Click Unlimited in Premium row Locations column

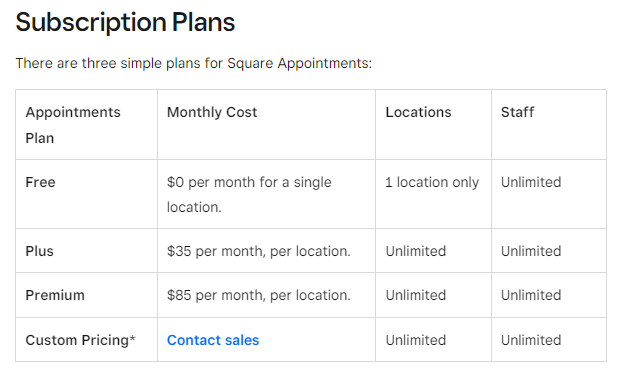click(416, 295)
